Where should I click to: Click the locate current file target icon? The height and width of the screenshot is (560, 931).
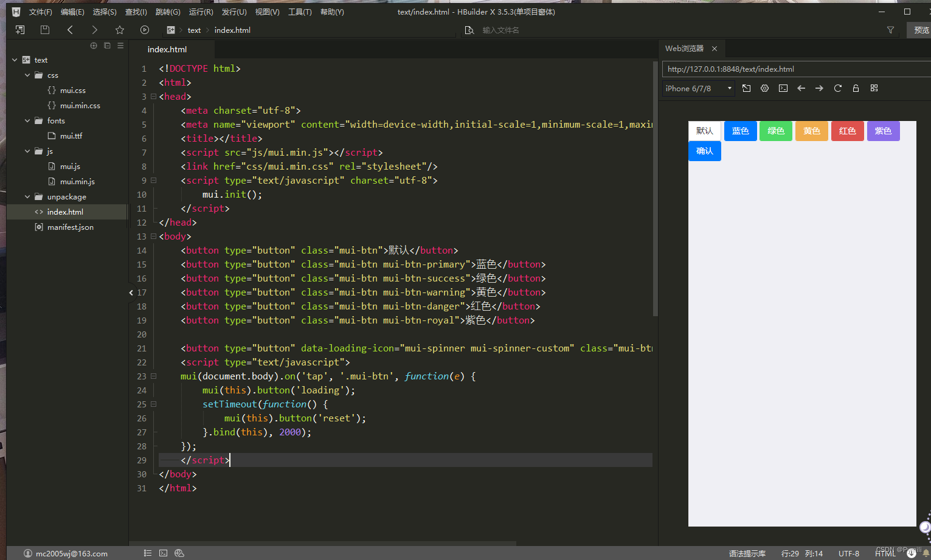tap(94, 46)
